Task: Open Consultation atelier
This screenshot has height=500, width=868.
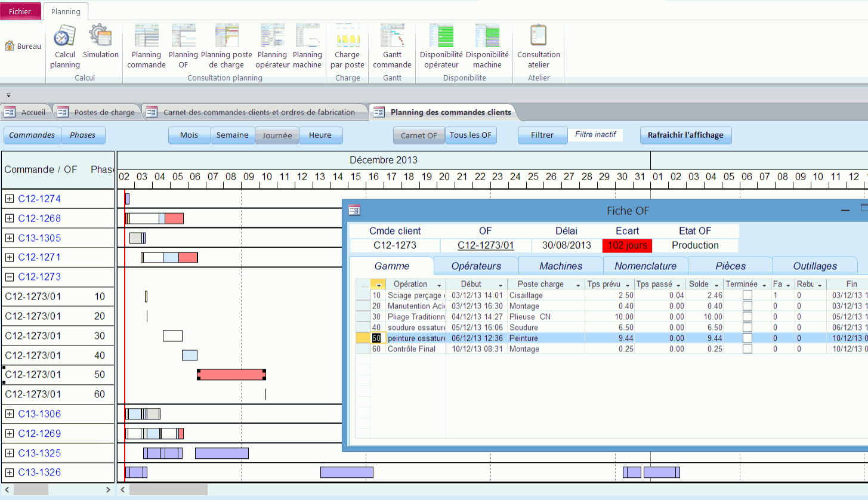Action: coord(538,45)
